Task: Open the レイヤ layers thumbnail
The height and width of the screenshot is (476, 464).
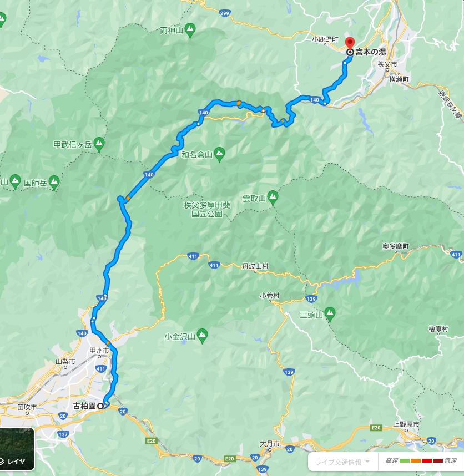Action: pos(17,449)
